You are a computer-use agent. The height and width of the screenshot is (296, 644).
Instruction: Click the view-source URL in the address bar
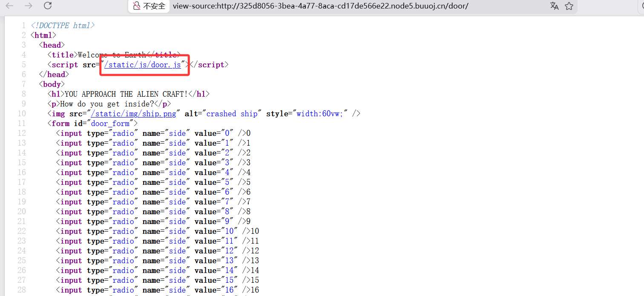(x=320, y=6)
